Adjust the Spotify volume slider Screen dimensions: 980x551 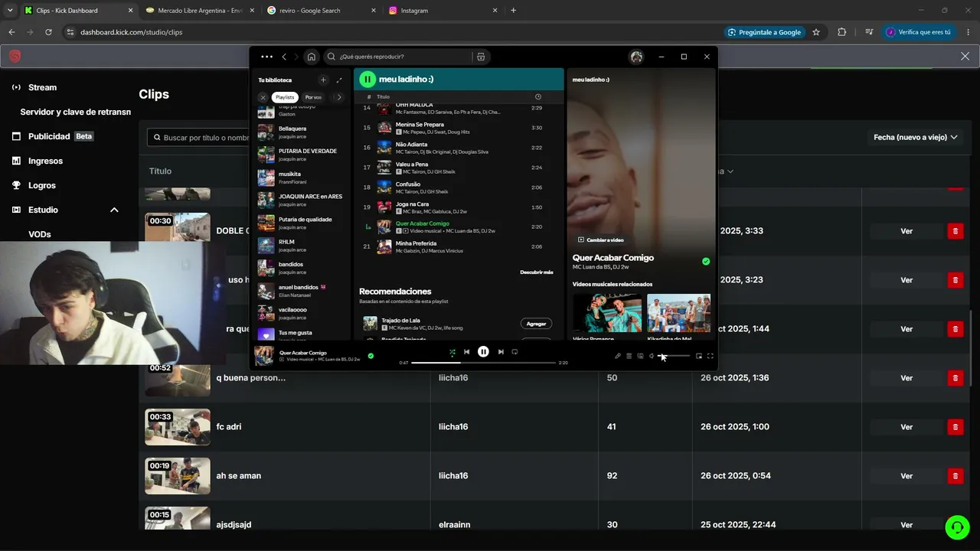point(674,356)
